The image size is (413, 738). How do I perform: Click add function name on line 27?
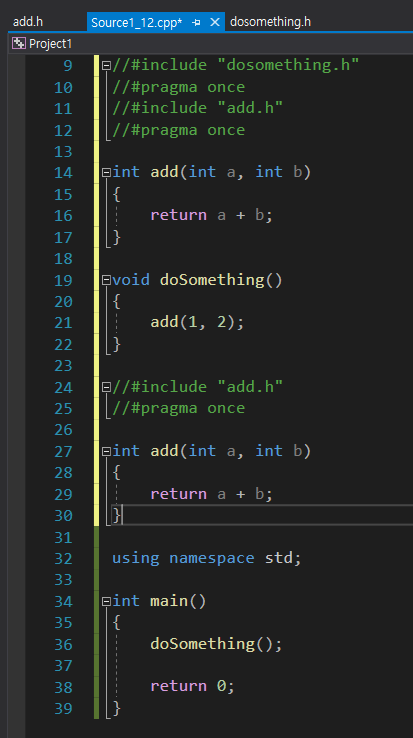coord(164,451)
